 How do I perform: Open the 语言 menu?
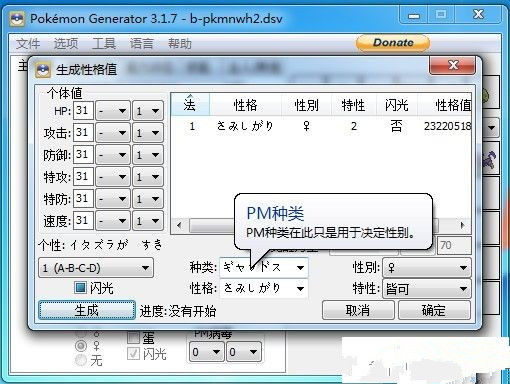[142, 44]
